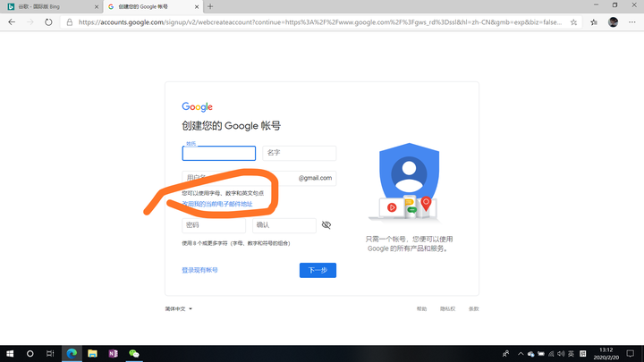Click the first name (名字) field
This screenshot has width=644, height=362.
tap(300, 153)
